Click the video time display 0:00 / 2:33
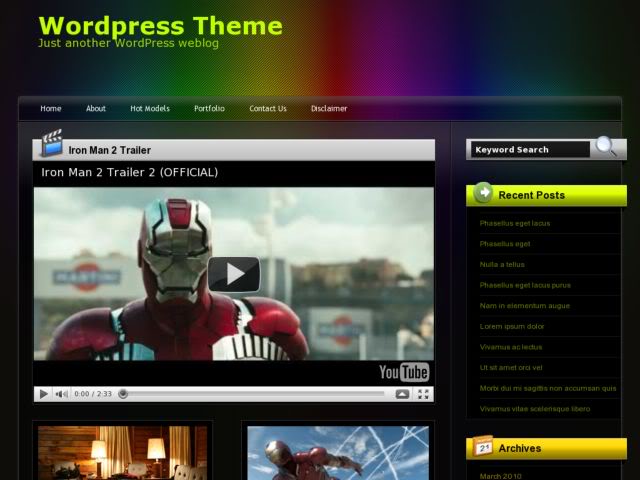 (x=93, y=394)
